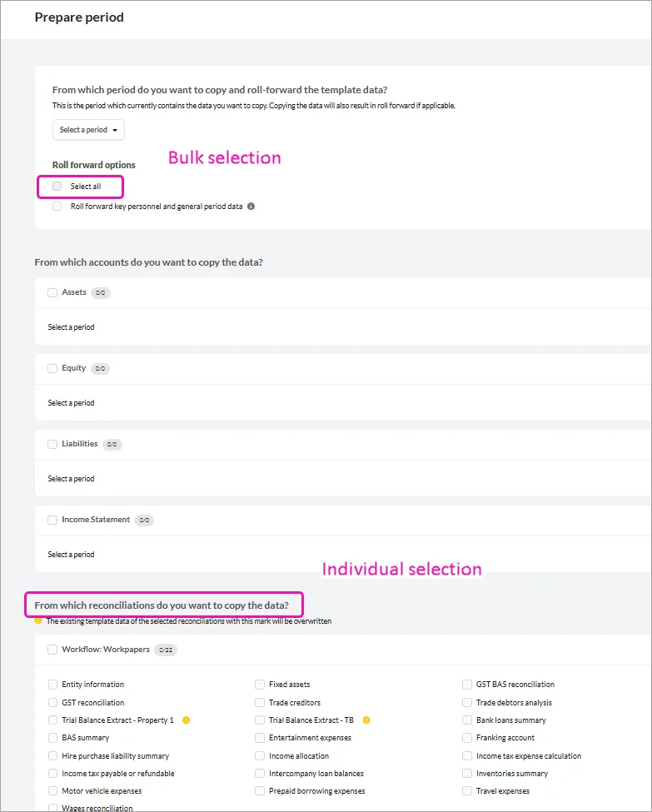Viewport: 652px width, 812px height.
Task: Click yellow warning dot beside Trial Balance Extract - Property 1
Action: coord(186,720)
